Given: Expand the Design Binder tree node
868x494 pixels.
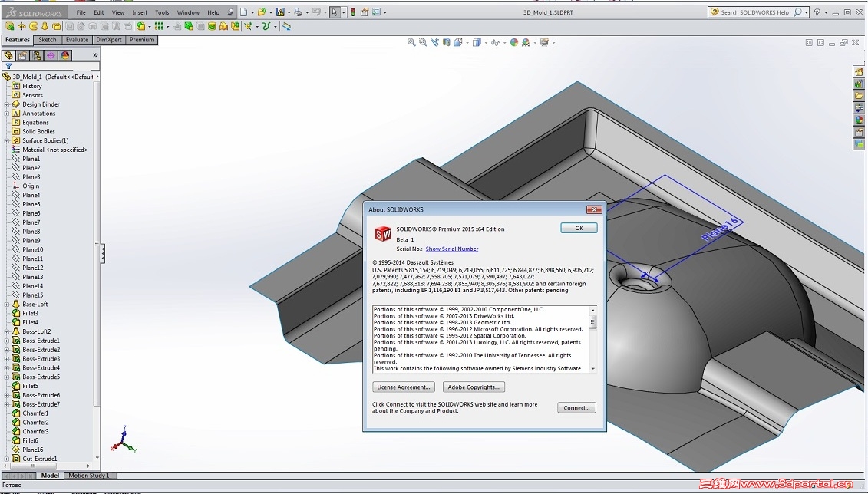Looking at the screenshot, I should pyautogui.click(x=7, y=104).
